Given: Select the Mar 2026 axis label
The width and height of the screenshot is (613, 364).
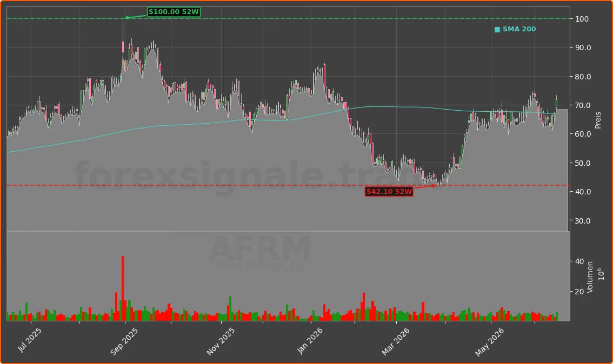Looking at the screenshot, I should pos(395,341).
